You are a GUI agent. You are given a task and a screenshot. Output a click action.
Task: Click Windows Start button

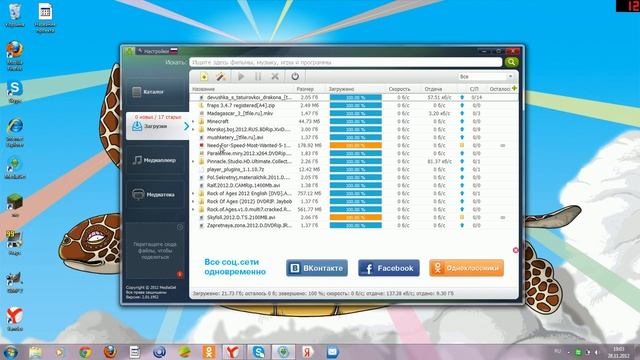click(x=10, y=352)
